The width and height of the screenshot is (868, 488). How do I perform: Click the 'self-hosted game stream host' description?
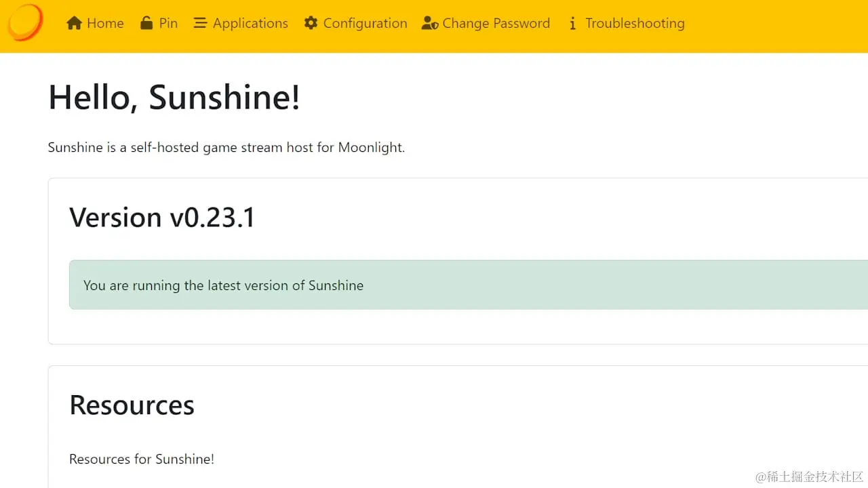226,147
